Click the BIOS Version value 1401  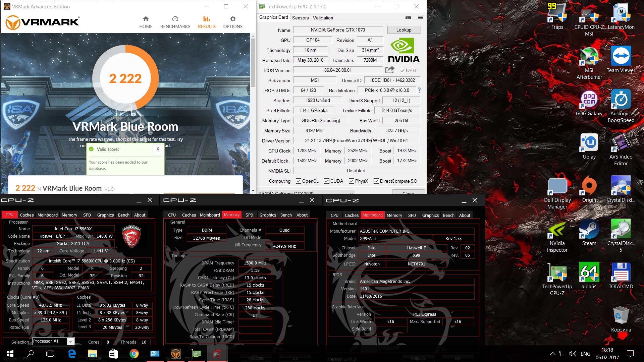tap(417, 289)
